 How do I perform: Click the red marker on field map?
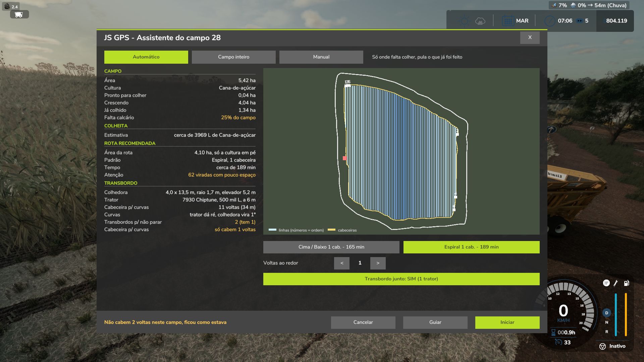pyautogui.click(x=344, y=158)
